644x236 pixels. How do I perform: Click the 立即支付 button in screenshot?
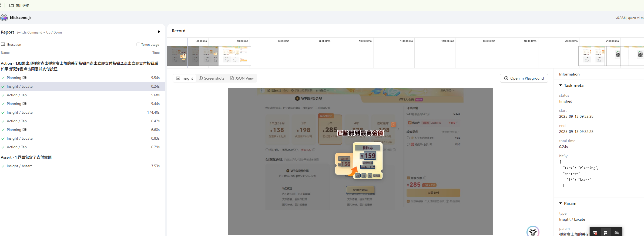tap(433, 193)
